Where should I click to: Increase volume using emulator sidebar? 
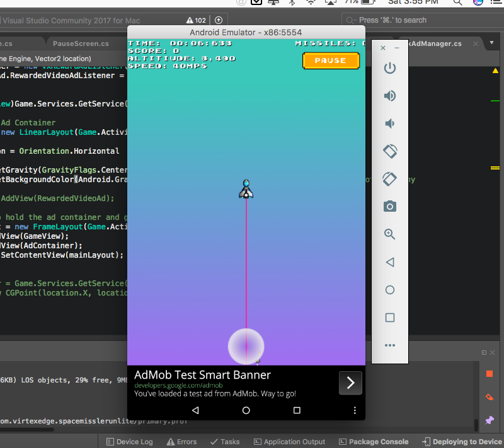(x=390, y=96)
